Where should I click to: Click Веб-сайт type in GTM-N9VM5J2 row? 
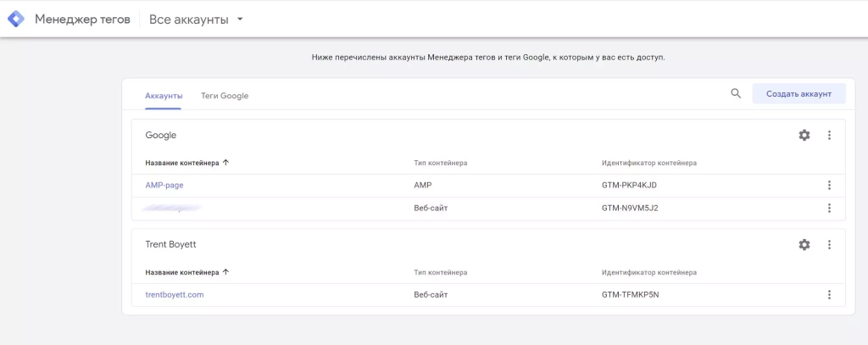coord(431,209)
